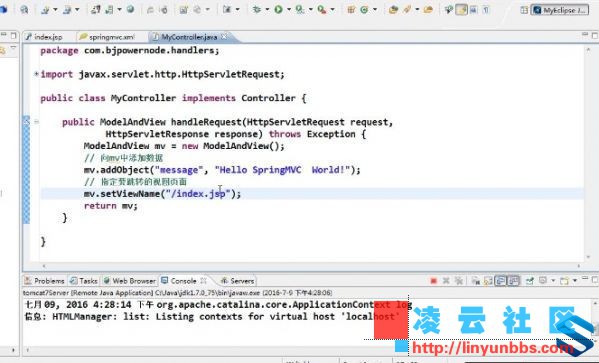Click the Clear Console icon
Screen dimensions: 599x363
click(x=476, y=281)
